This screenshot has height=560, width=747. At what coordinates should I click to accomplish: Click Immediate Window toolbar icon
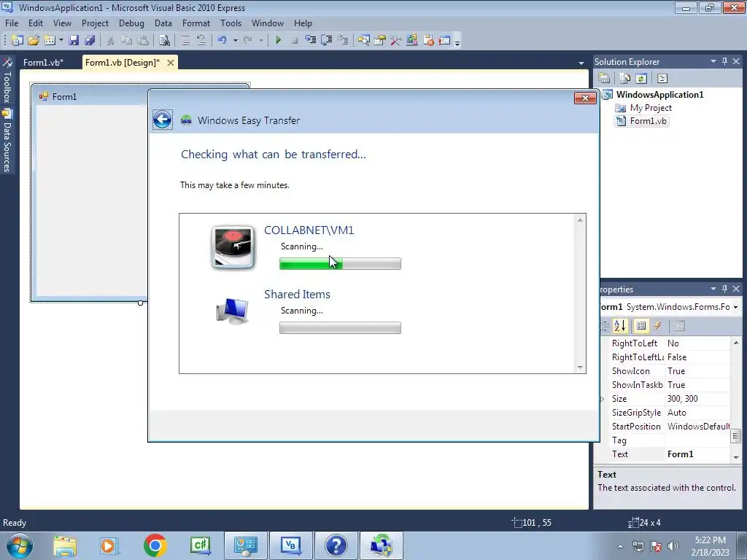point(444,41)
